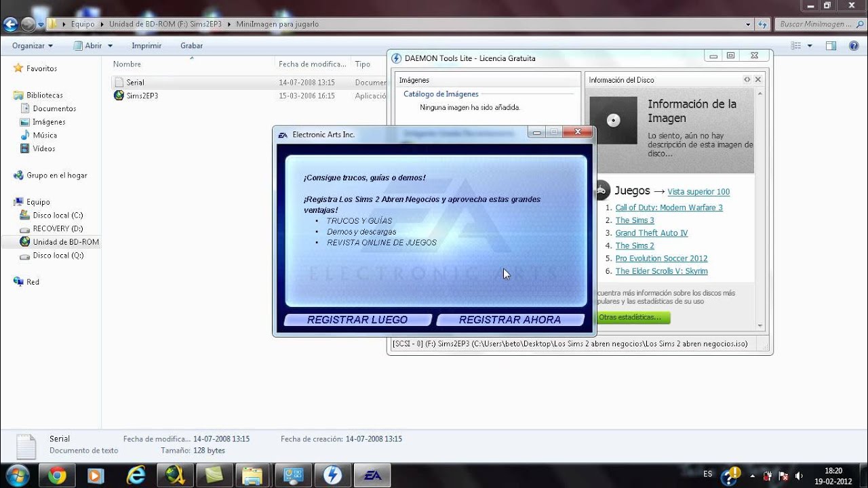The height and width of the screenshot is (488, 868).
Task: Click Abrir in the Explorer toolbar
Action: click(x=87, y=45)
